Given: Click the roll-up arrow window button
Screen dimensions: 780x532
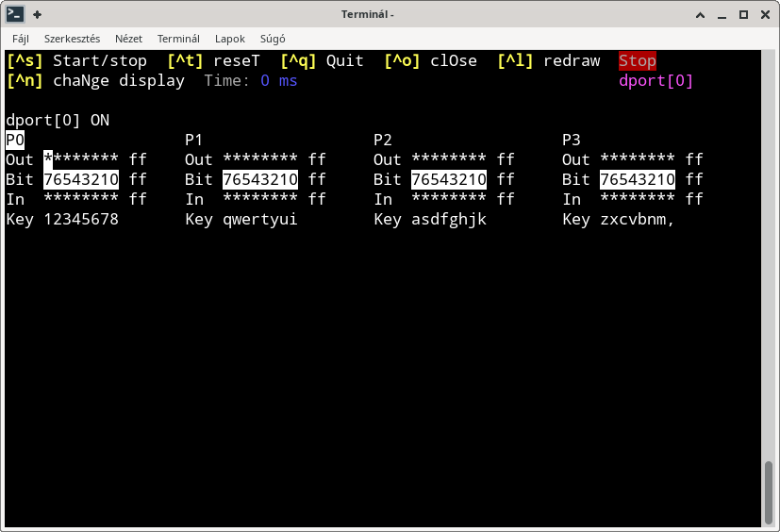Looking at the screenshot, I should [700, 15].
